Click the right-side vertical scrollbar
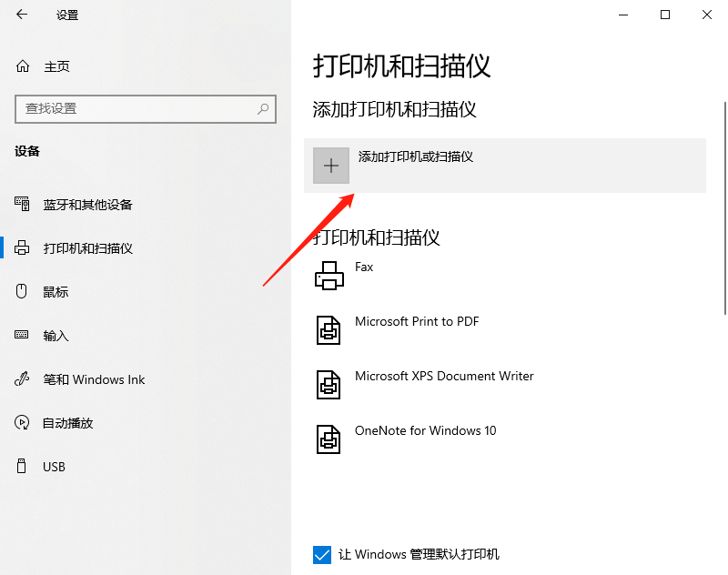Screen dimensions: 728x575 point(724,208)
